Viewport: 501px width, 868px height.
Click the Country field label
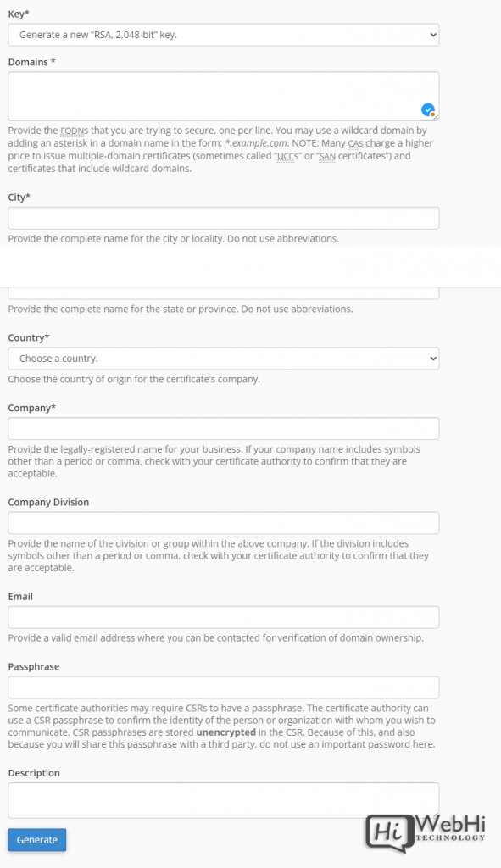tap(29, 337)
